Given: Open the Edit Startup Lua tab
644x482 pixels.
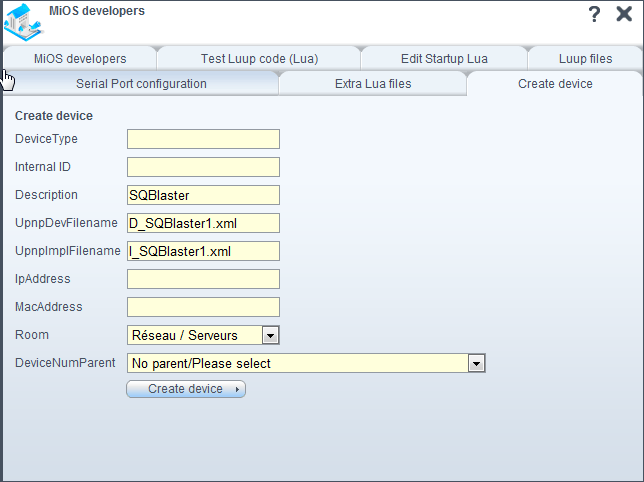Looking at the screenshot, I should [x=444, y=59].
